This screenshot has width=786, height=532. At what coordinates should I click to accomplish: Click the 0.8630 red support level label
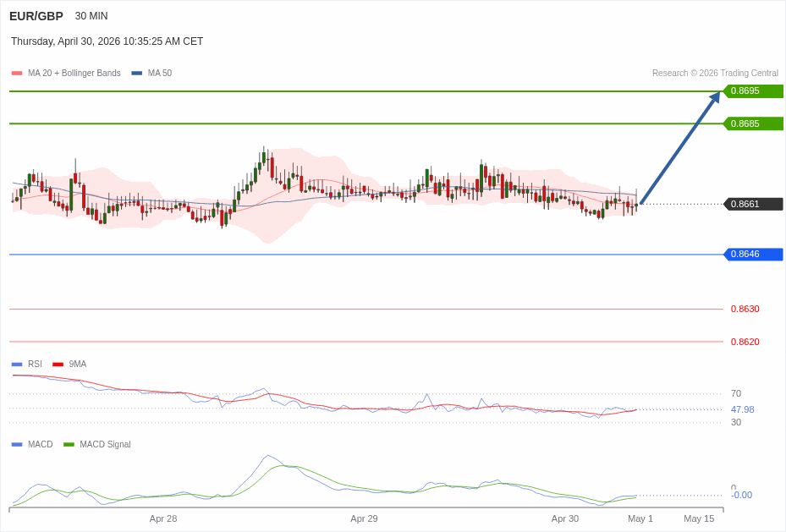[x=745, y=309]
